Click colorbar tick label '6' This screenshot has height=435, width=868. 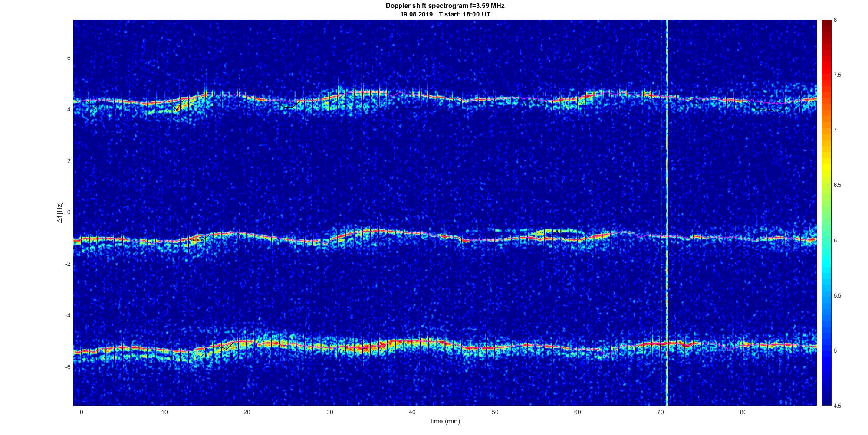pos(835,240)
